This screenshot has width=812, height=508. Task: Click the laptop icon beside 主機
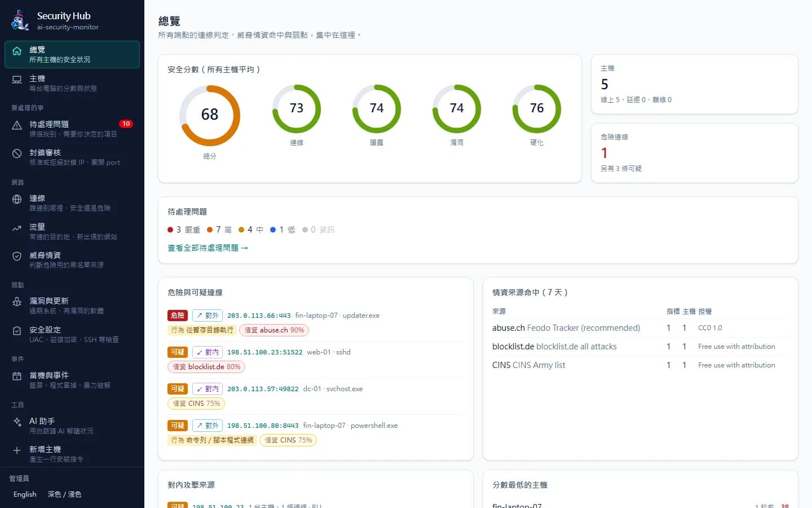pyautogui.click(x=17, y=80)
